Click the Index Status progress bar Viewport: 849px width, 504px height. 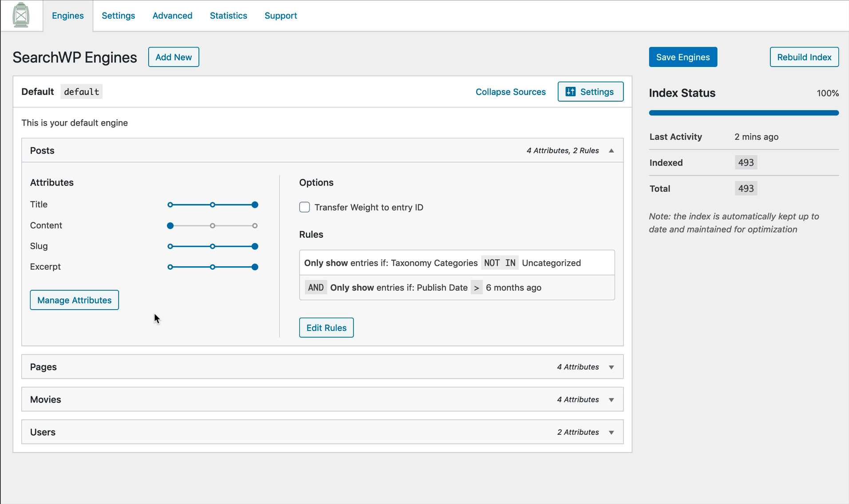coord(744,113)
